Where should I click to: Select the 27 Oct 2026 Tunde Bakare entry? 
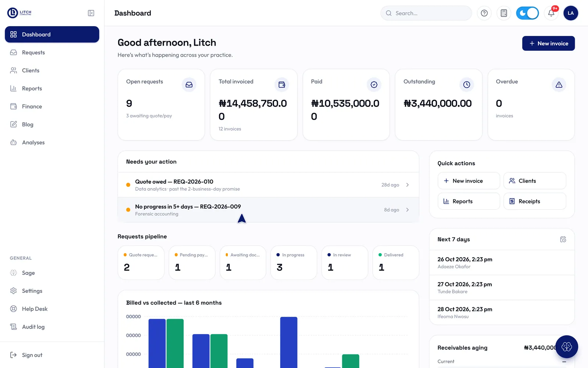click(x=502, y=288)
